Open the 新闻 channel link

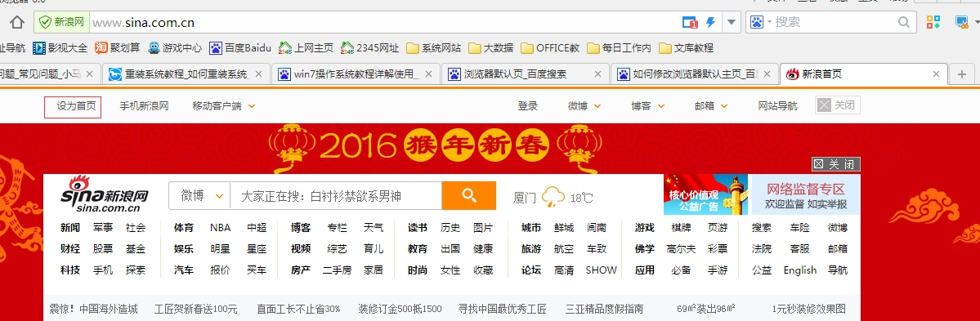(x=70, y=227)
